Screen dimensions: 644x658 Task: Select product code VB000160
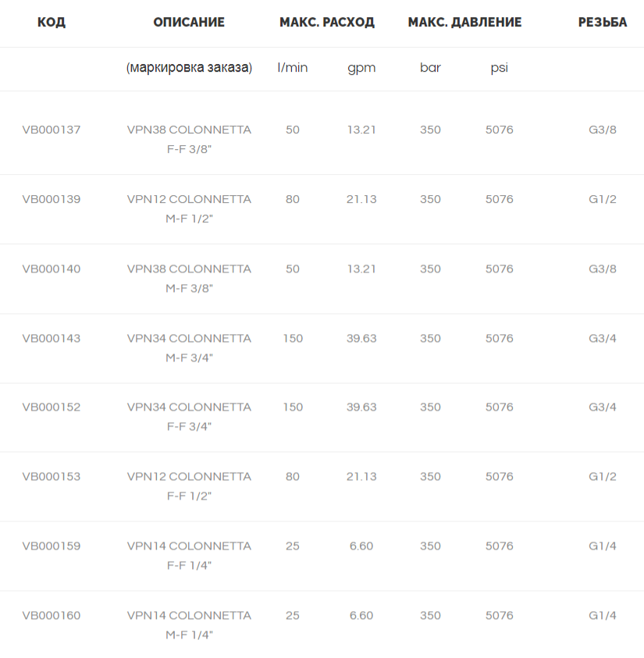(52, 616)
